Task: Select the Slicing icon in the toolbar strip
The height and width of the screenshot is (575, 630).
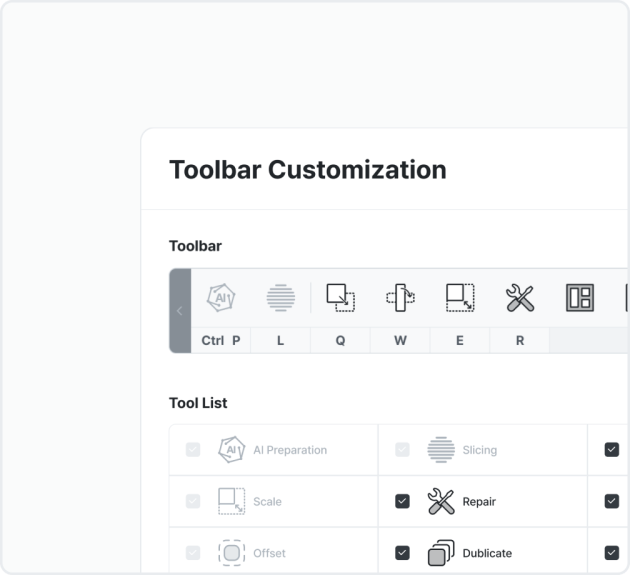Action: (281, 298)
